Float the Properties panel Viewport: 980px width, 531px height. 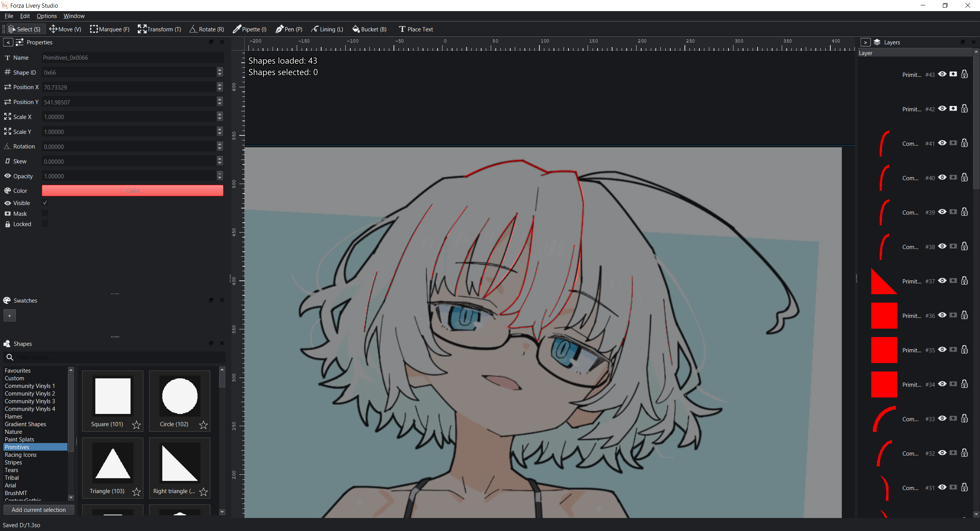click(211, 42)
